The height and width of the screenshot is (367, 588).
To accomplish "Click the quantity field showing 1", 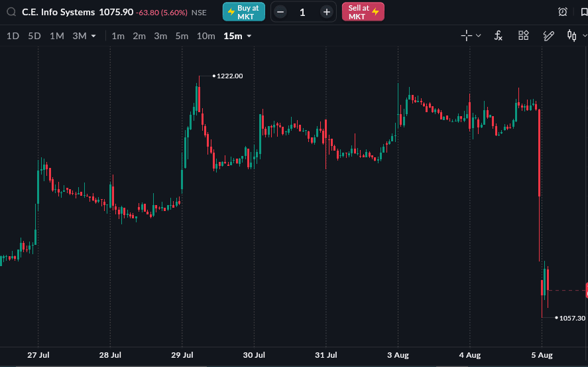I will (x=303, y=13).
